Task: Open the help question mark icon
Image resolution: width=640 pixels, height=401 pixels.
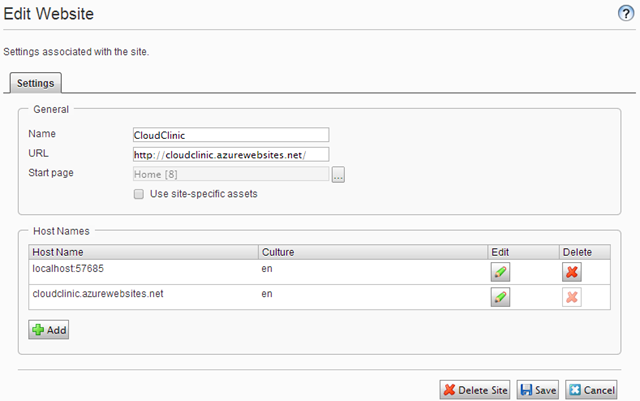Action: (x=626, y=13)
